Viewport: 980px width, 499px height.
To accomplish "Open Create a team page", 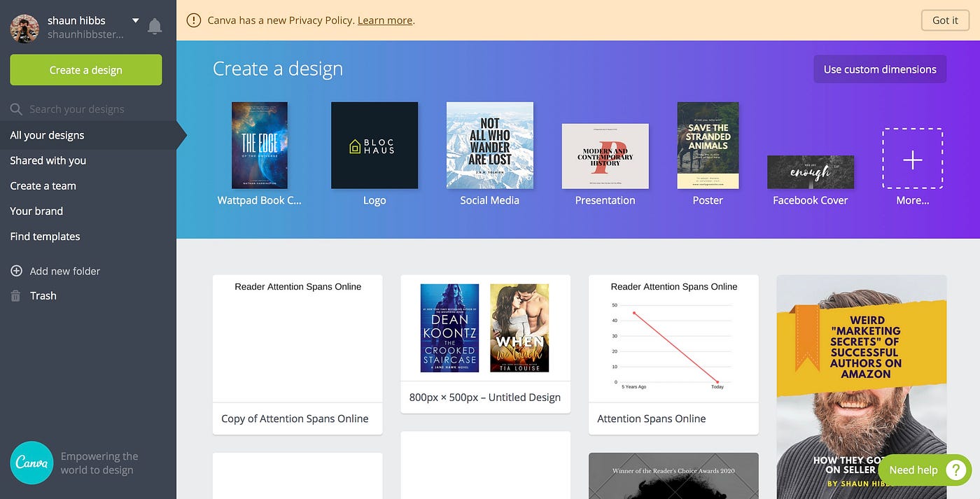I will pos(43,185).
